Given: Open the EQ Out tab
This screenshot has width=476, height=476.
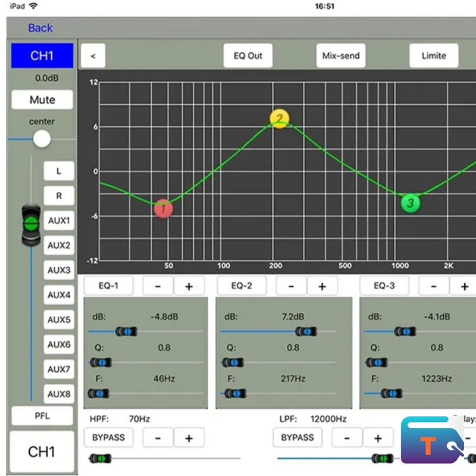Looking at the screenshot, I should [x=248, y=56].
